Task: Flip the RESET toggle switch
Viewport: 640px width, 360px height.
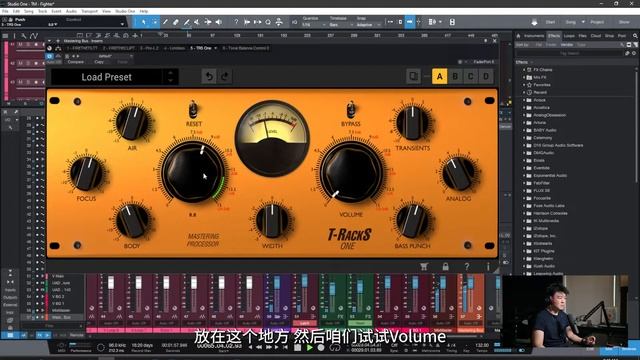Action: click(193, 110)
